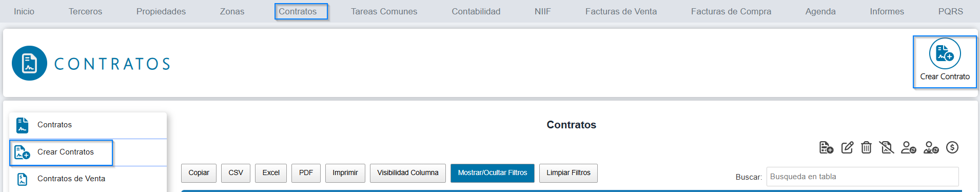Open the Informes menu item
Viewport: 980px width, 192px height.
pos(887,11)
